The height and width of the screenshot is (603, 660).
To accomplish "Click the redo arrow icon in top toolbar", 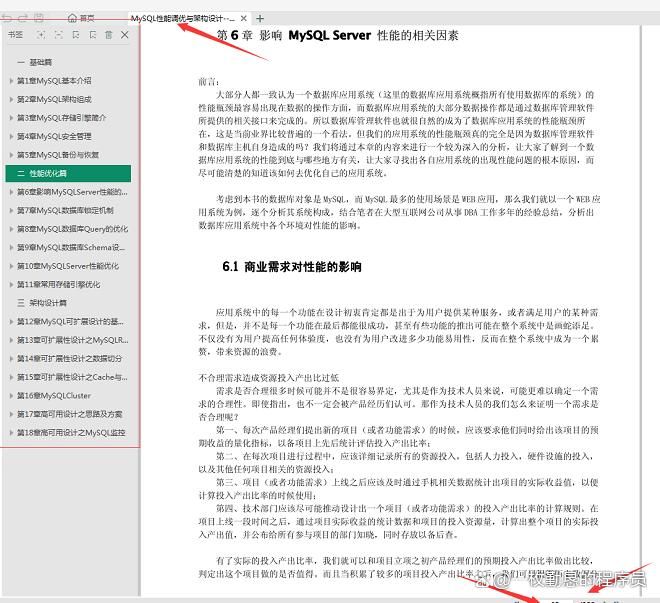I will (23, 18).
